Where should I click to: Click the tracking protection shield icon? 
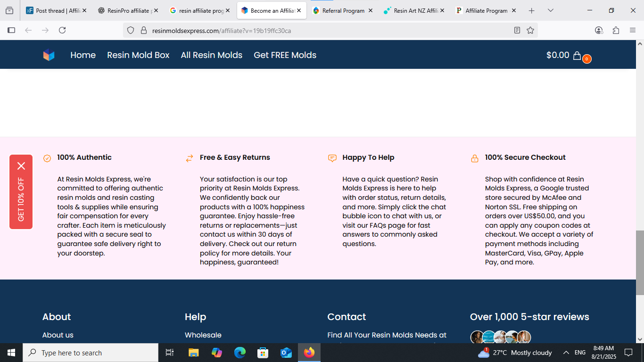[131, 30]
